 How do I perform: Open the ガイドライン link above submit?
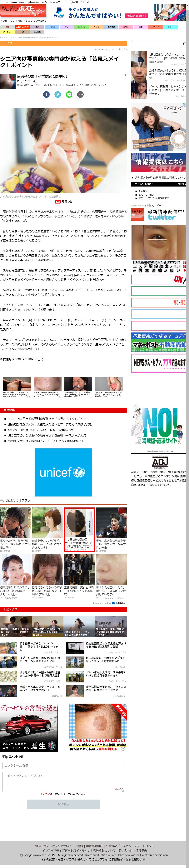point(46,794)
